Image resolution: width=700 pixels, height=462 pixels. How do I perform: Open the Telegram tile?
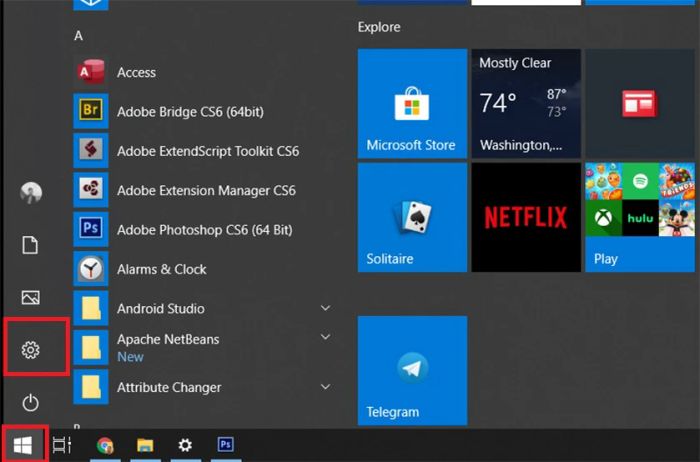(x=412, y=370)
